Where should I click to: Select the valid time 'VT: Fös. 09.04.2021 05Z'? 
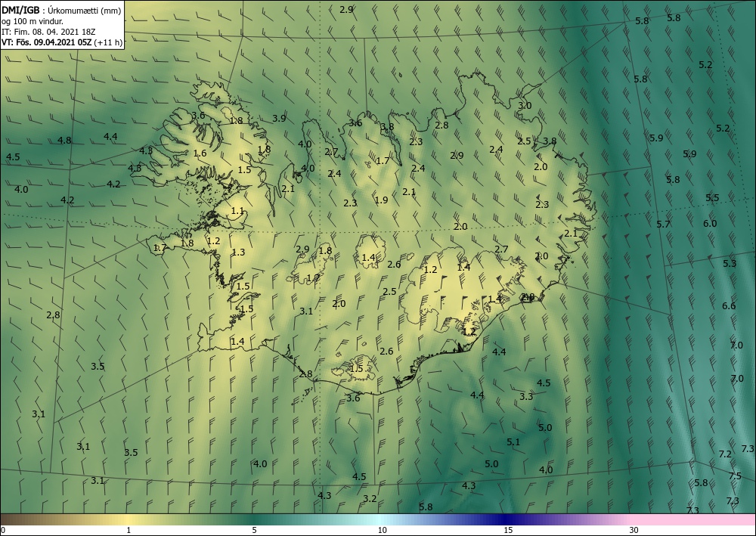pyautogui.click(x=46, y=42)
